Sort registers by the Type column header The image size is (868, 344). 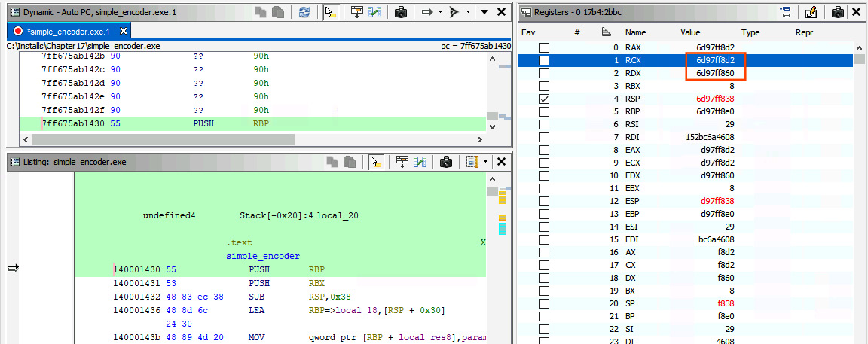pyautogui.click(x=750, y=32)
